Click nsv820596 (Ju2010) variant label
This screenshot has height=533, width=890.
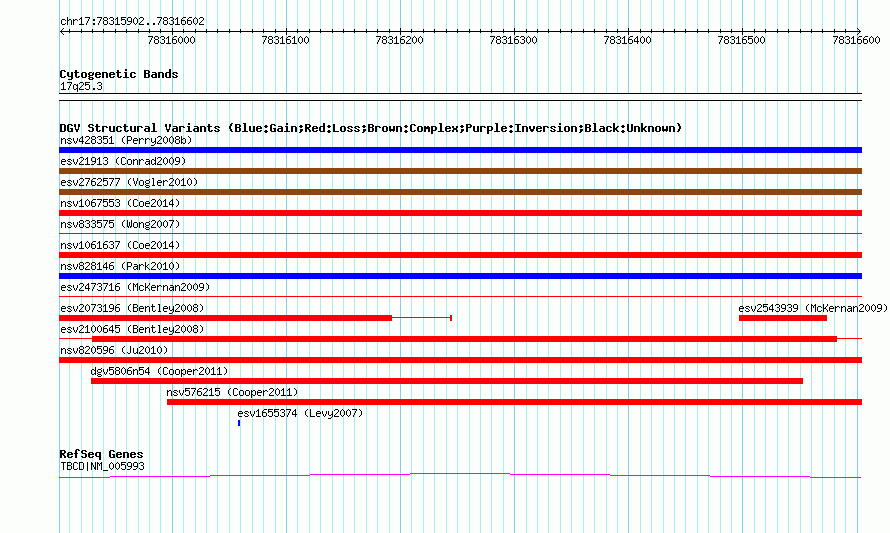114,350
